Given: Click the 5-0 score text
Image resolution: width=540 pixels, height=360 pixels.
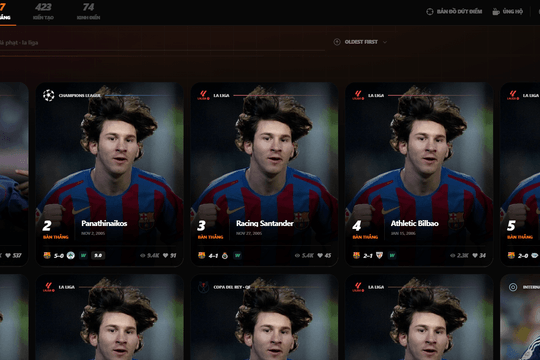Looking at the screenshot, I should point(59,256).
